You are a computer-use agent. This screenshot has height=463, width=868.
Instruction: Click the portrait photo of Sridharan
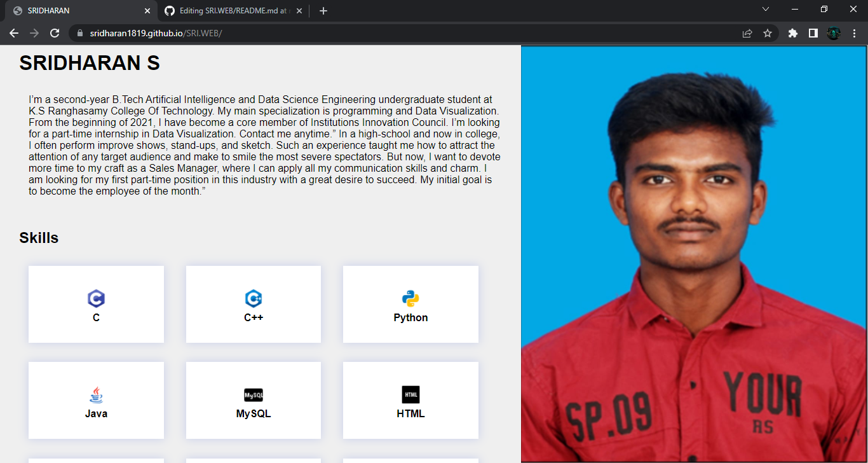click(694, 254)
